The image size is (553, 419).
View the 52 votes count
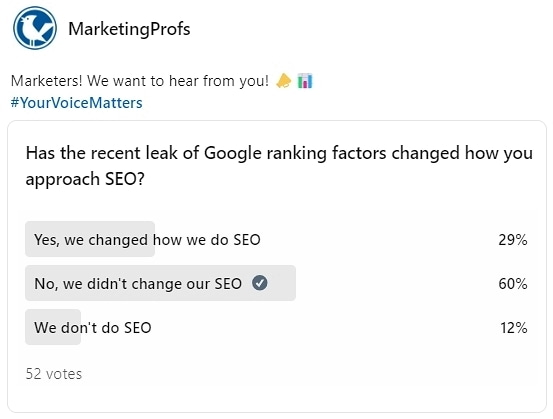tap(54, 374)
